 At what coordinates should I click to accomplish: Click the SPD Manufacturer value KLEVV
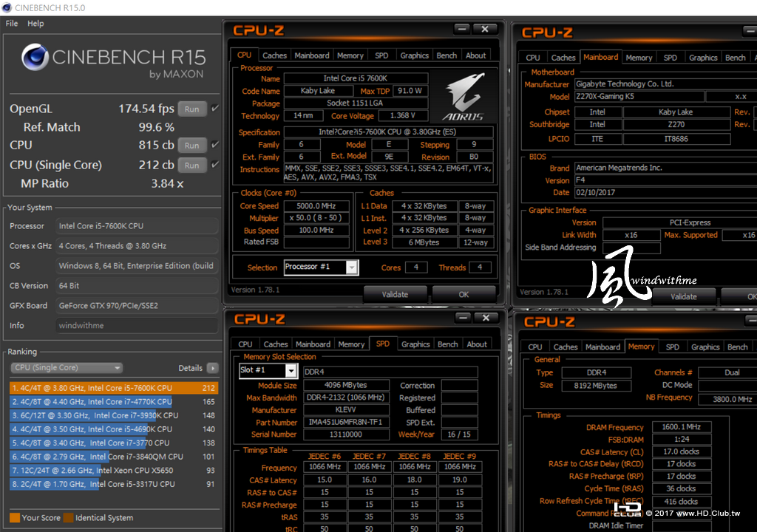[x=346, y=409]
